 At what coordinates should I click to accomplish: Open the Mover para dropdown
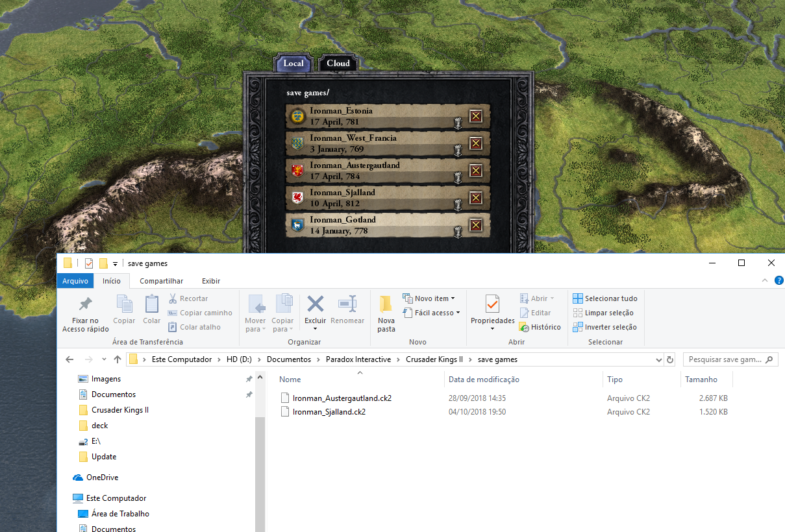(x=255, y=314)
